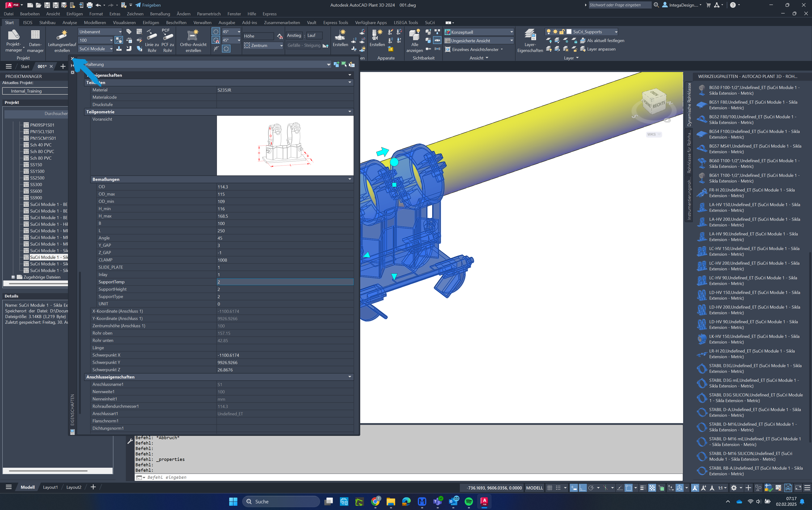Click the select objects icon in properties palette
Screen dimensions: 812x510
(x=344, y=64)
